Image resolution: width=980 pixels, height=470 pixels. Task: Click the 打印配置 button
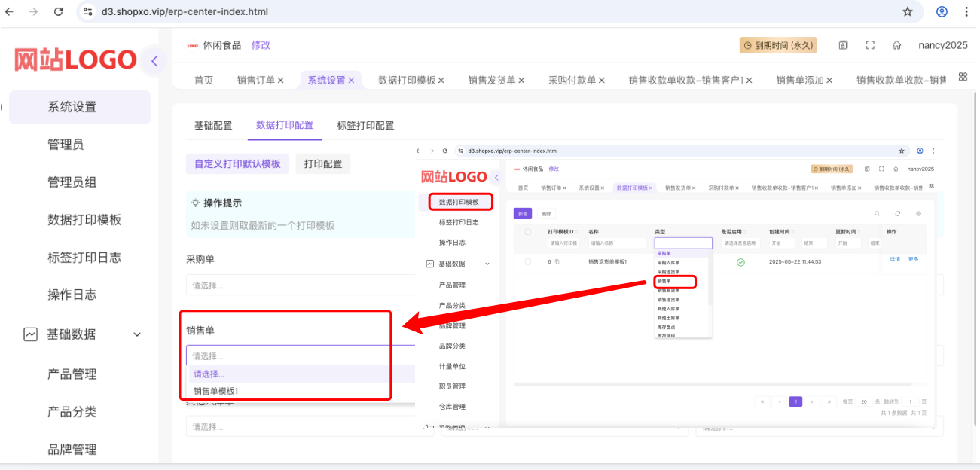click(323, 164)
